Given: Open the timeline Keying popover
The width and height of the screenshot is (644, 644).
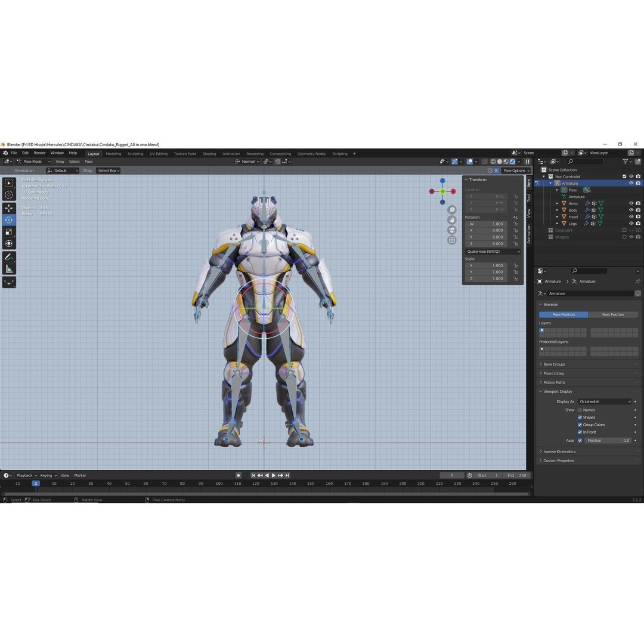Looking at the screenshot, I should pos(48,475).
